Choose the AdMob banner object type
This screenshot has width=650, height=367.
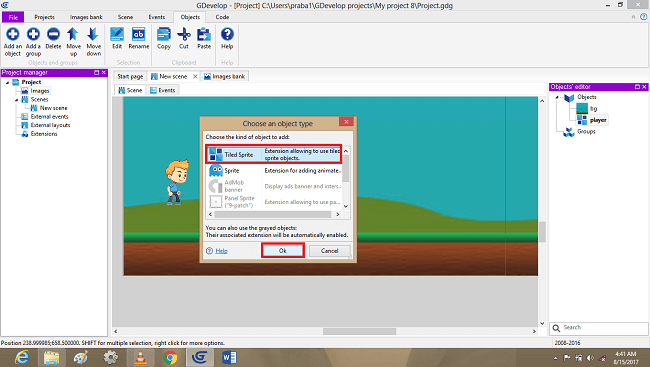(x=274, y=186)
